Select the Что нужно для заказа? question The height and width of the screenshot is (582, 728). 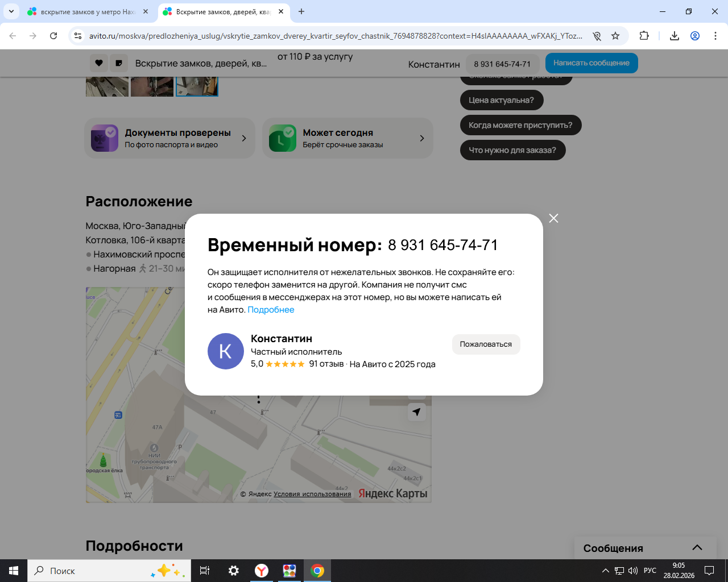512,150
